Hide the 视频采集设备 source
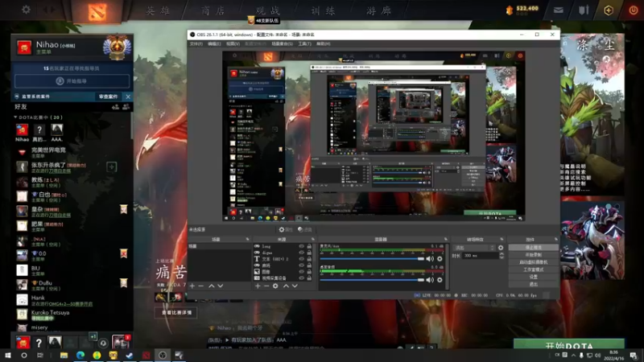The width and height of the screenshot is (644, 362). pyautogui.click(x=301, y=278)
